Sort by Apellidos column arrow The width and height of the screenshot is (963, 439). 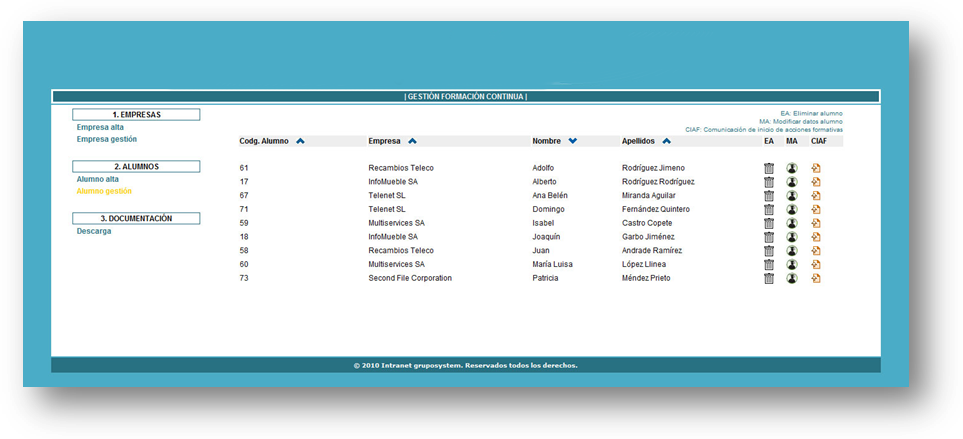tap(666, 141)
